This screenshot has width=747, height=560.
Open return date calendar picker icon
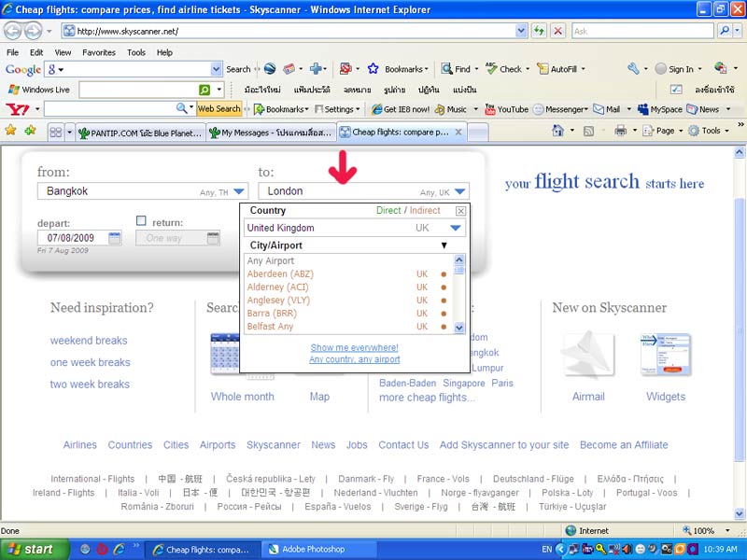tap(213, 238)
